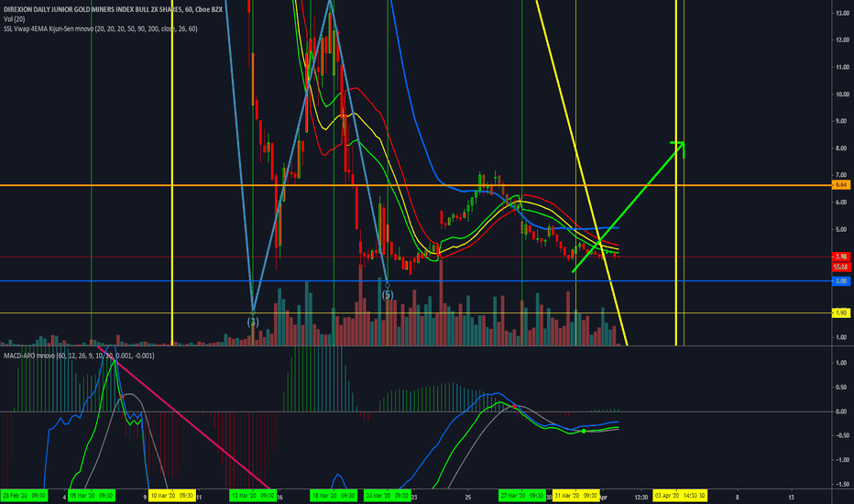Select the Vol (20) indicator legend
Screen dimensions: 854x504
pos(14,19)
